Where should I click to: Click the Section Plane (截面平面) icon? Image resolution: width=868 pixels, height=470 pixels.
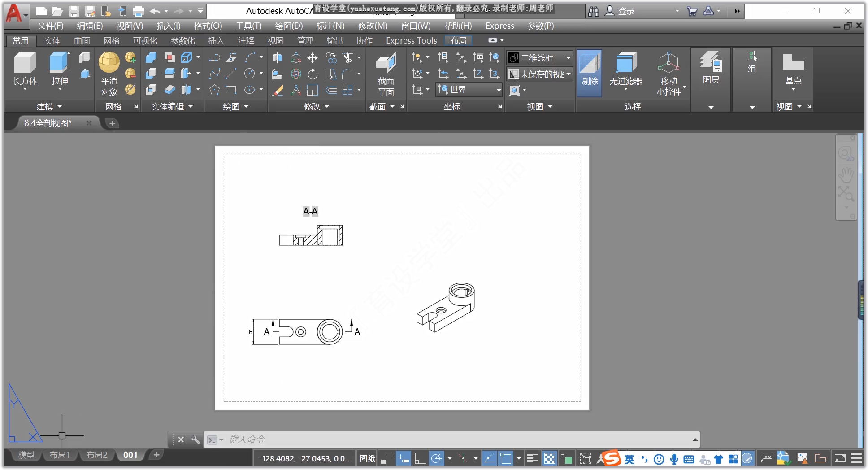click(x=386, y=63)
